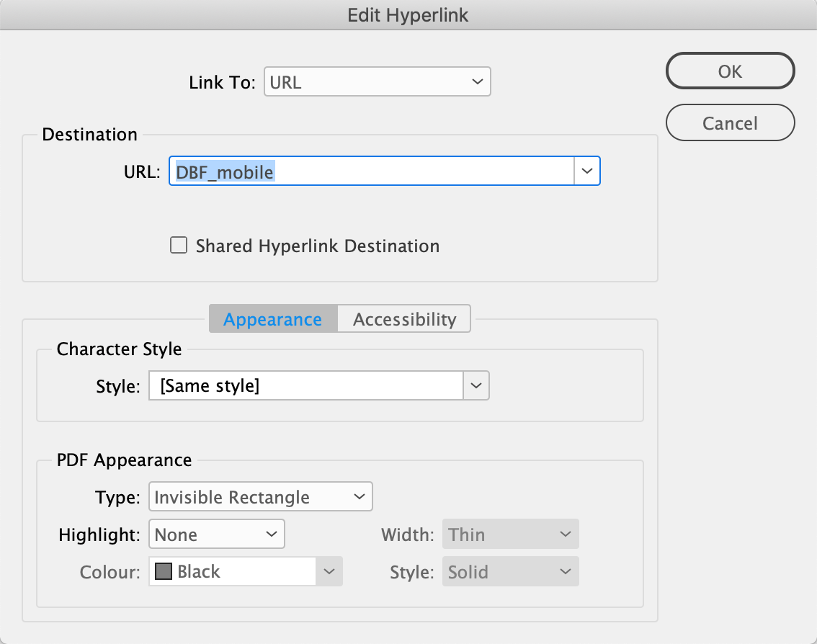Click the Edit Hyperlink title bar
817x644 pixels.
408,14
